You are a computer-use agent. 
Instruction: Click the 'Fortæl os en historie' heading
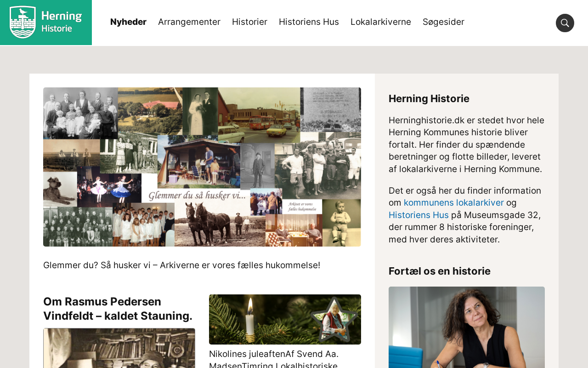[x=440, y=271]
